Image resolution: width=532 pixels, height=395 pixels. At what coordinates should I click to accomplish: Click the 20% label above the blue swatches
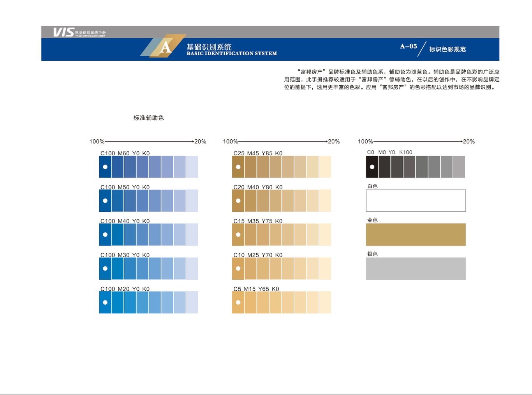click(200, 141)
